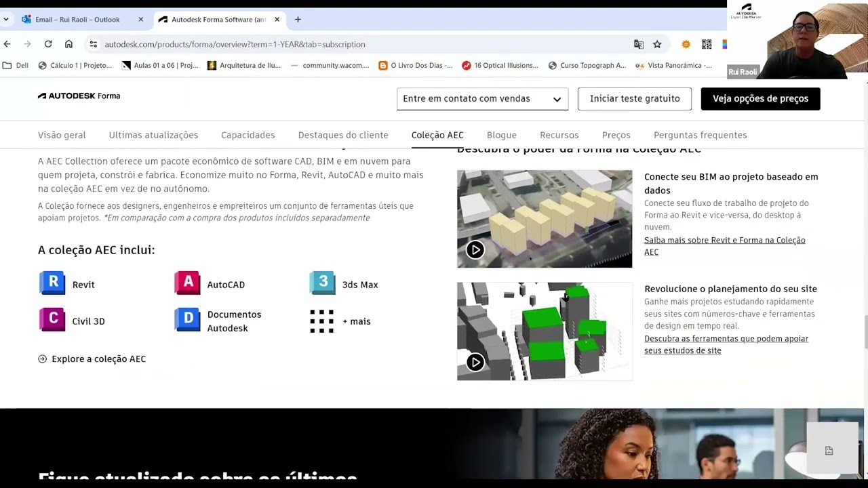Viewport: 868px width, 488px height.
Task: Click 'Conecte seu BIM ao projeto' heading
Action: click(x=731, y=184)
